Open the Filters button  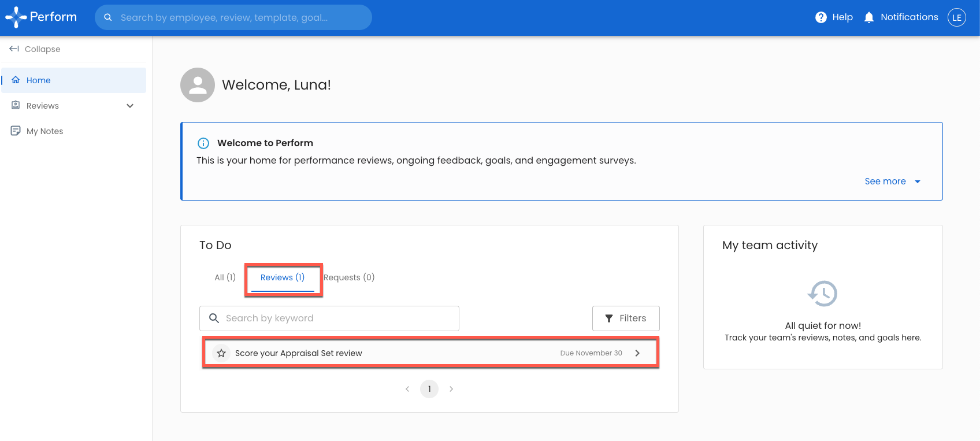coord(626,318)
